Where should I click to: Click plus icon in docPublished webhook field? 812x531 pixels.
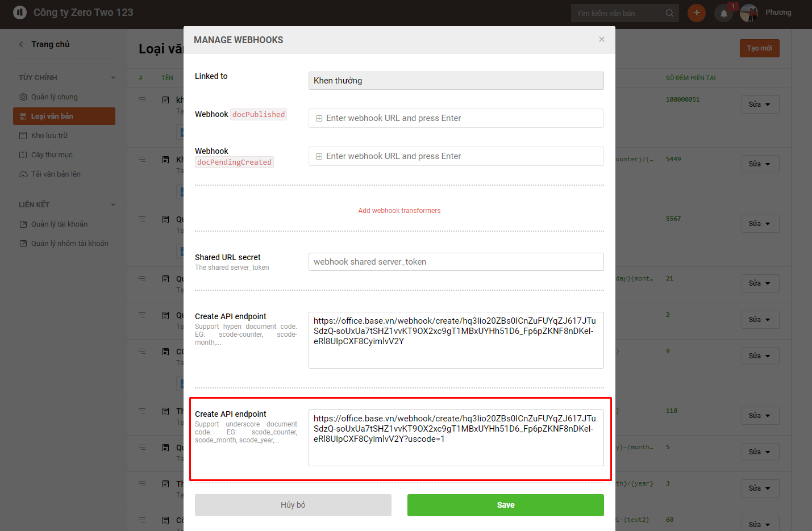pyautogui.click(x=319, y=119)
